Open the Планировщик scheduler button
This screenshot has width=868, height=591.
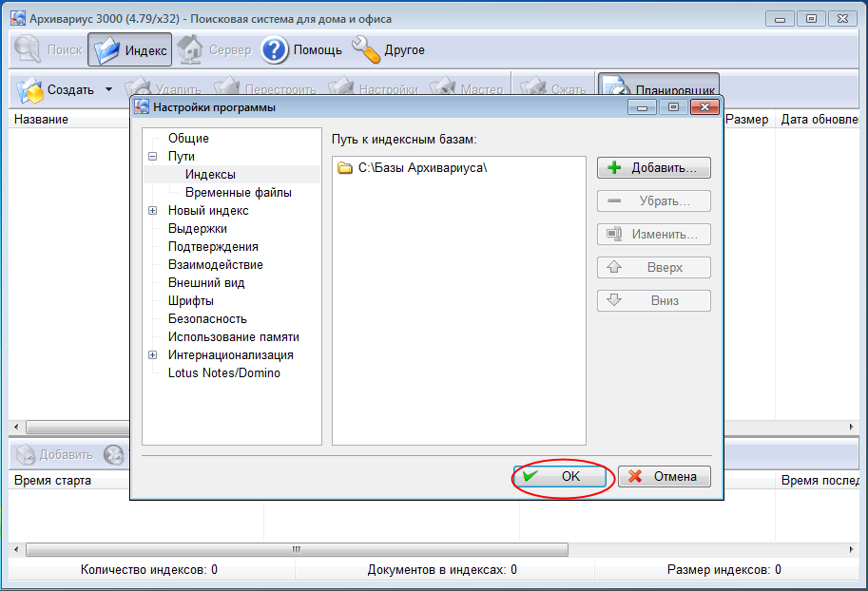[659, 86]
